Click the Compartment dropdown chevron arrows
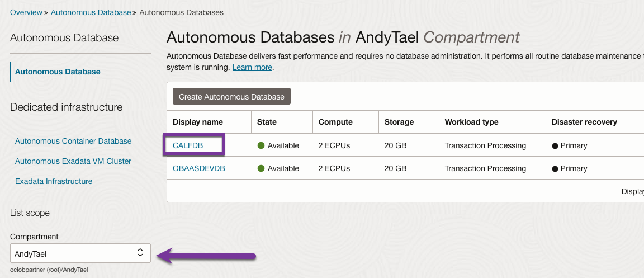This screenshot has height=278, width=644. 140,253
